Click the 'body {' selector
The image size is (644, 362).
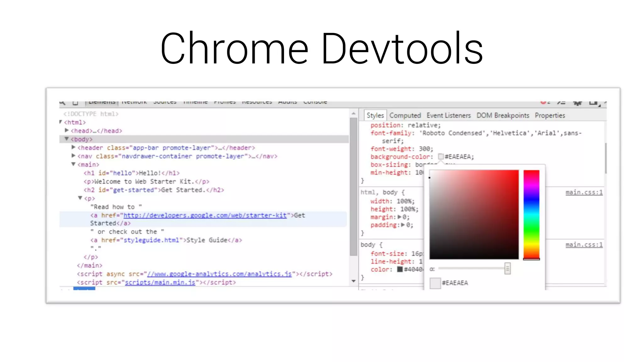[371, 245]
